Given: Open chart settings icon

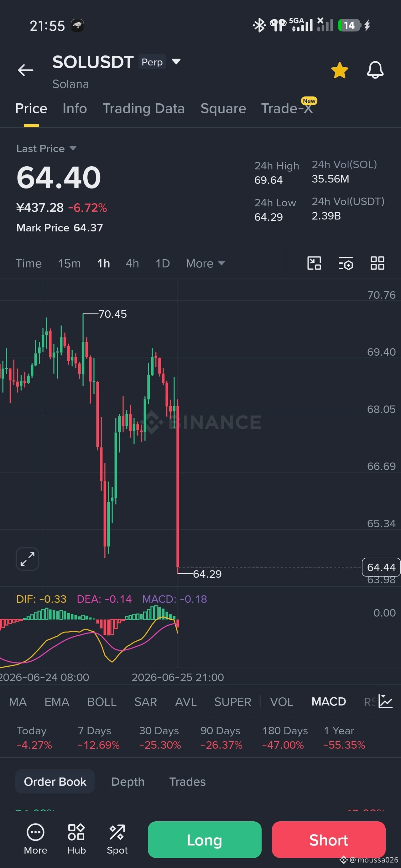Looking at the screenshot, I should point(346,263).
